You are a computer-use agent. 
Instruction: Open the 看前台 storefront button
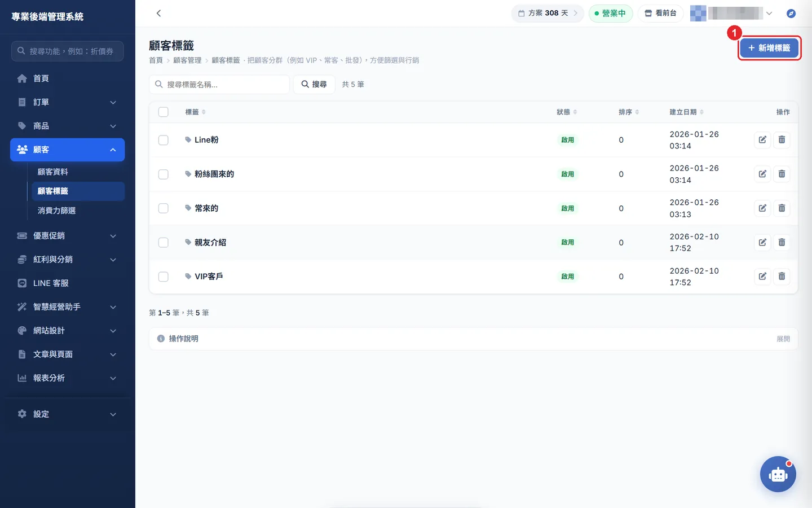(661, 13)
